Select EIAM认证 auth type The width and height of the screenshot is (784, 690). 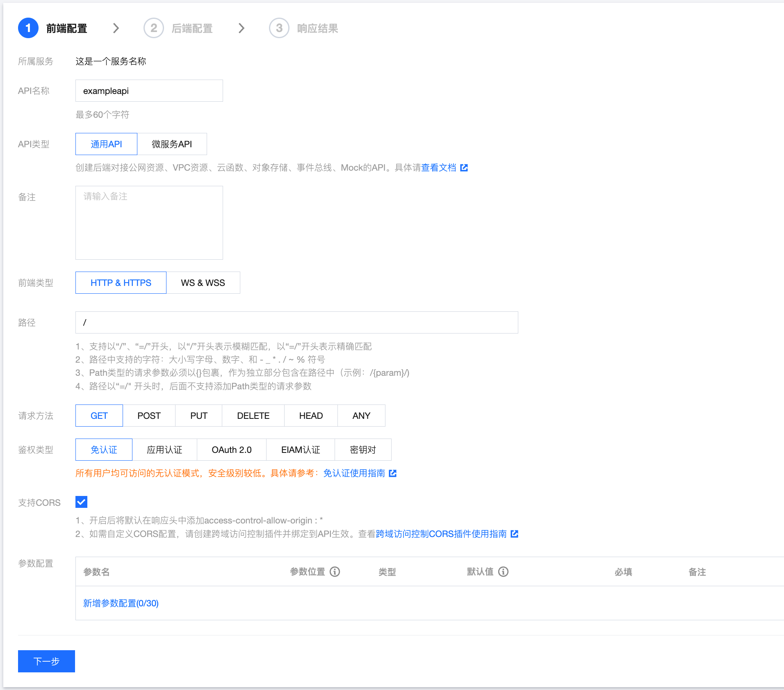click(x=301, y=450)
